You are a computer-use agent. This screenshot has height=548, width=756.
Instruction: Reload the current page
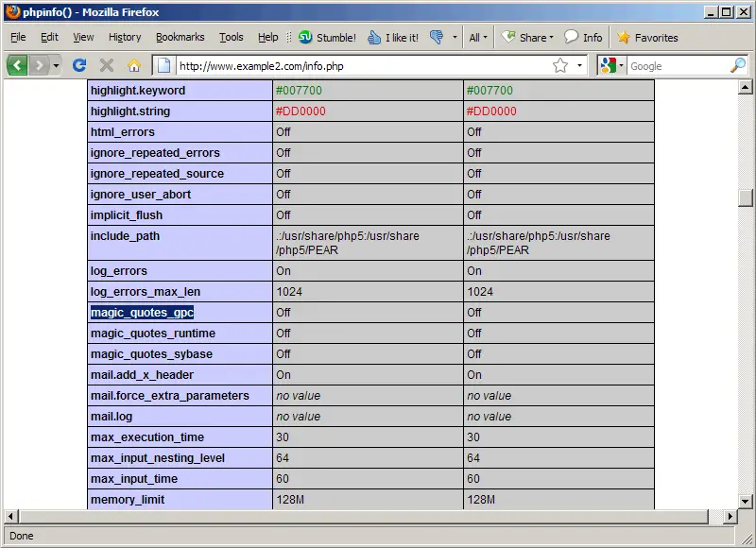[x=79, y=65]
